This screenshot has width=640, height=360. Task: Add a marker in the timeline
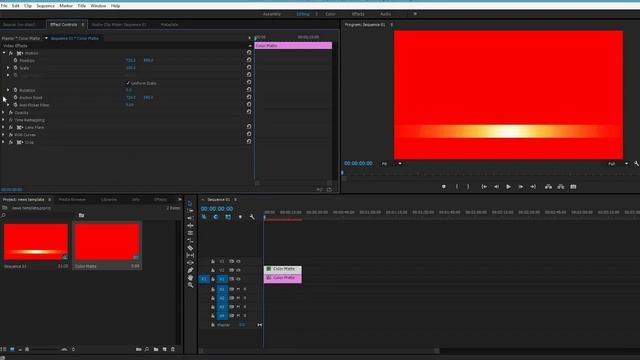[x=240, y=217]
